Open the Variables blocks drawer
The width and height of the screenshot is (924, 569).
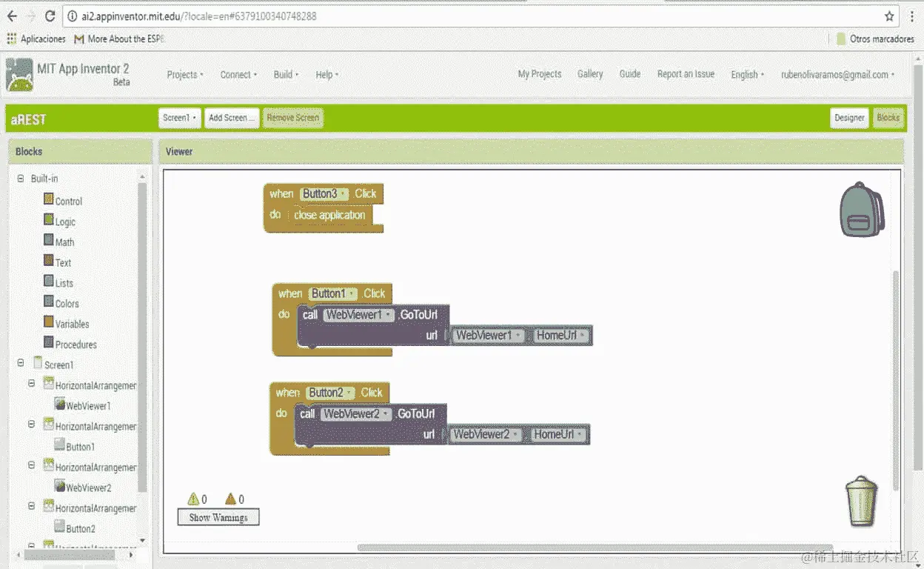click(71, 323)
